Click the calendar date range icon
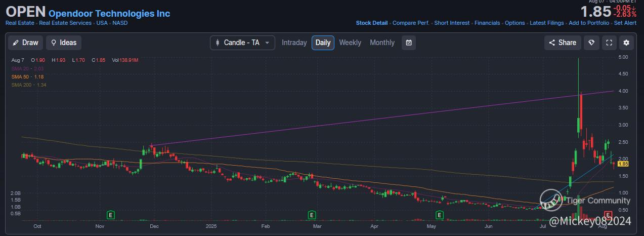 click(x=409, y=43)
